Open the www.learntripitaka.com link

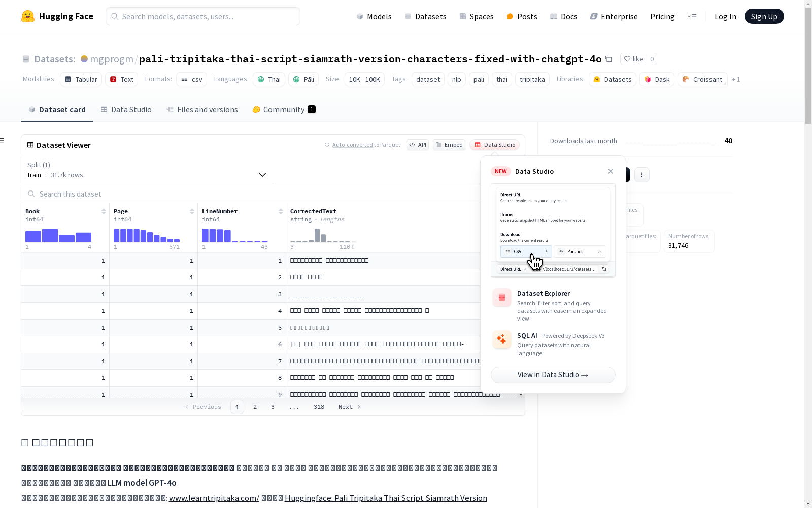214,498
